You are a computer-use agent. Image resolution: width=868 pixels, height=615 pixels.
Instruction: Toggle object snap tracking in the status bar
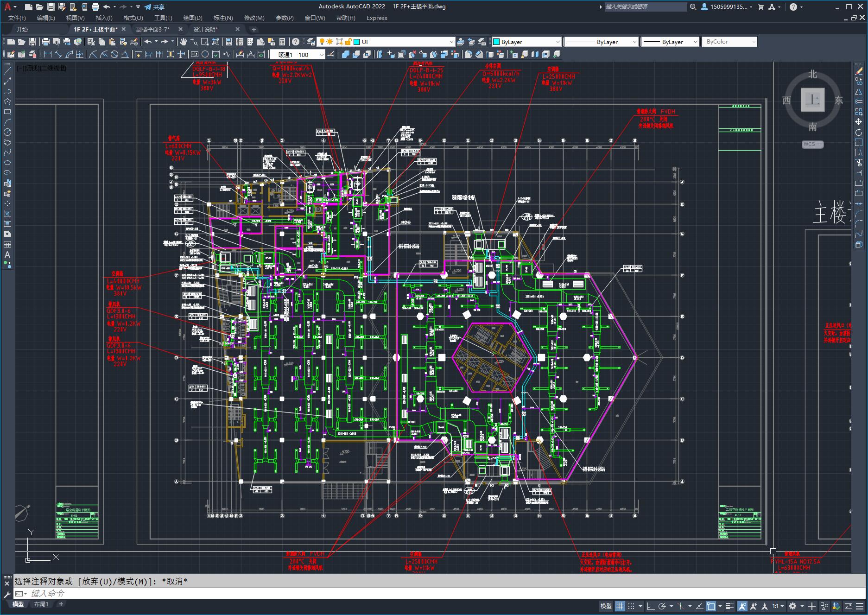[x=699, y=606]
